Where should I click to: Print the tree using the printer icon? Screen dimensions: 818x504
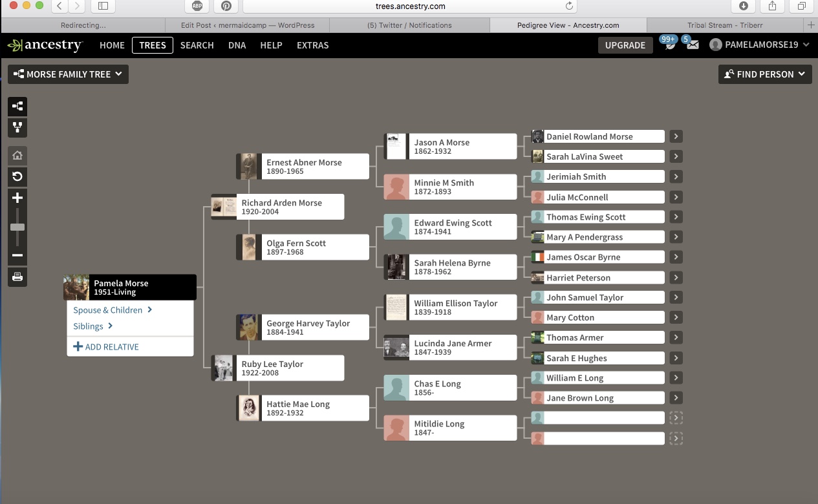click(x=17, y=277)
